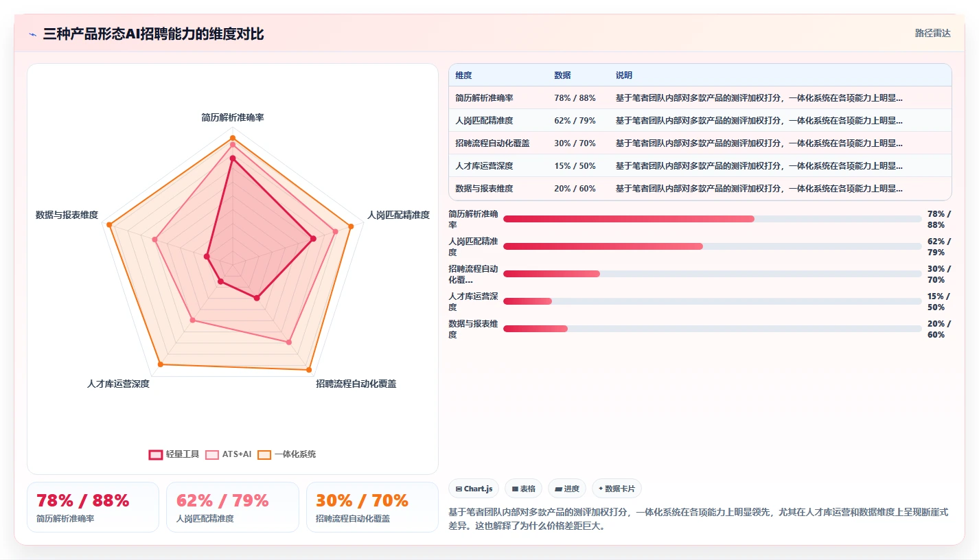The image size is (979, 560).
Task: Click the 人才库运营深度 progress bar
Action: click(713, 301)
